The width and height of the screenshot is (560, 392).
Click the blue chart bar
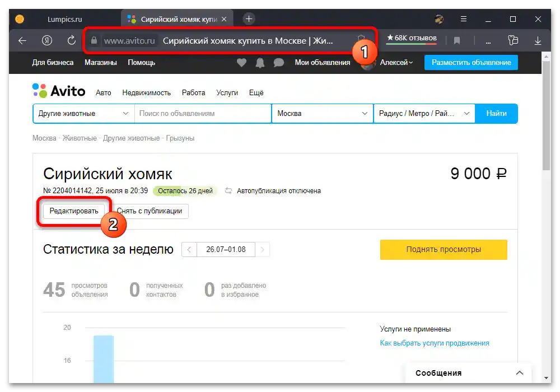(x=104, y=359)
